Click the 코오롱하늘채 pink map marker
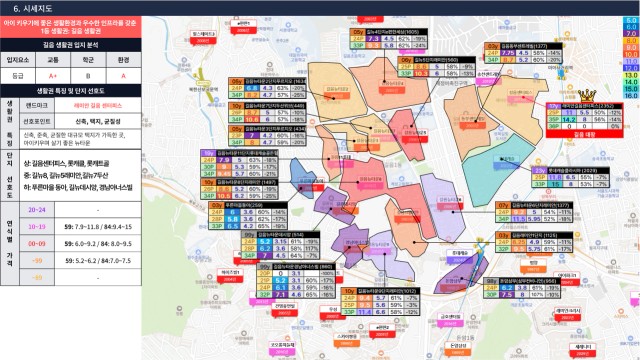Viewport: 640px width, 360px height. 282,348
